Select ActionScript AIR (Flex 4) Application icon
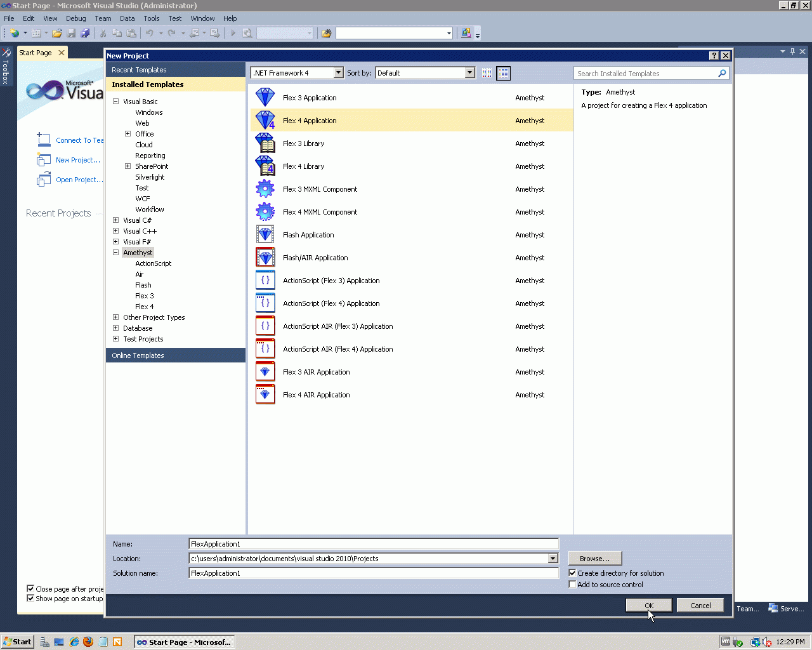 [x=265, y=349]
